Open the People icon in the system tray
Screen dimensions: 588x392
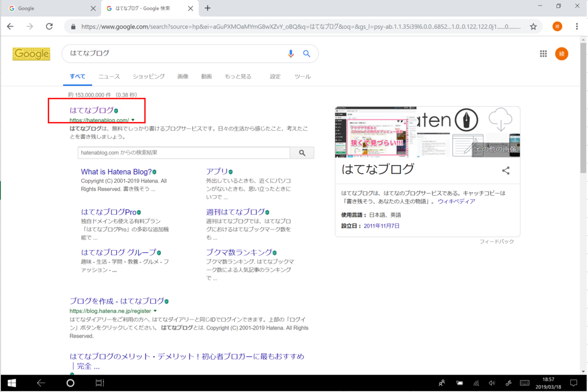[x=442, y=383]
